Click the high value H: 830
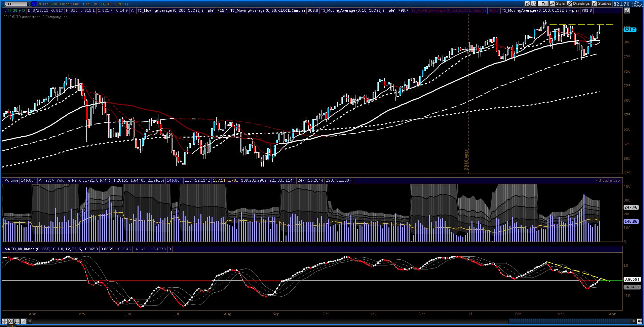This screenshot has height=327, width=644. click(x=72, y=10)
